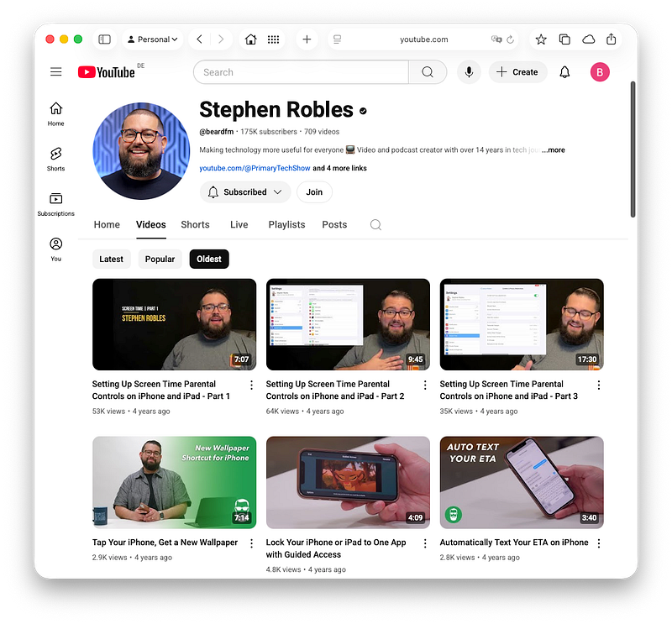The image size is (672, 624).
Task: Reload the page with the refresh icon
Action: click(x=511, y=39)
